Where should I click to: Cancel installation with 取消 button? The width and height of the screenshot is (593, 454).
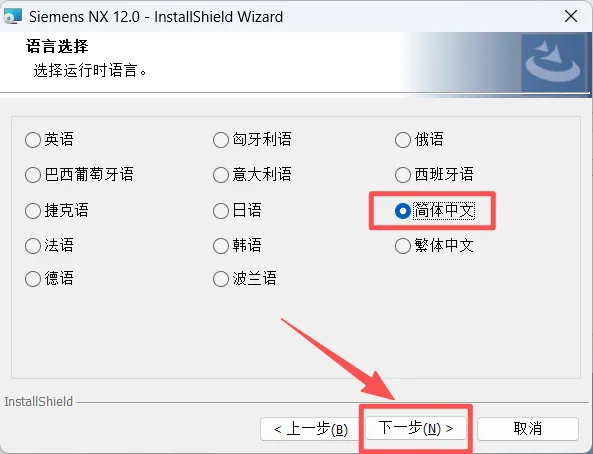click(528, 429)
